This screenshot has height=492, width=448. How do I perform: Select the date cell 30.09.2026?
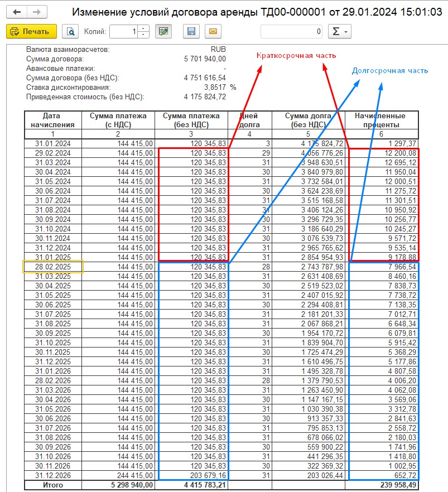(x=53, y=447)
